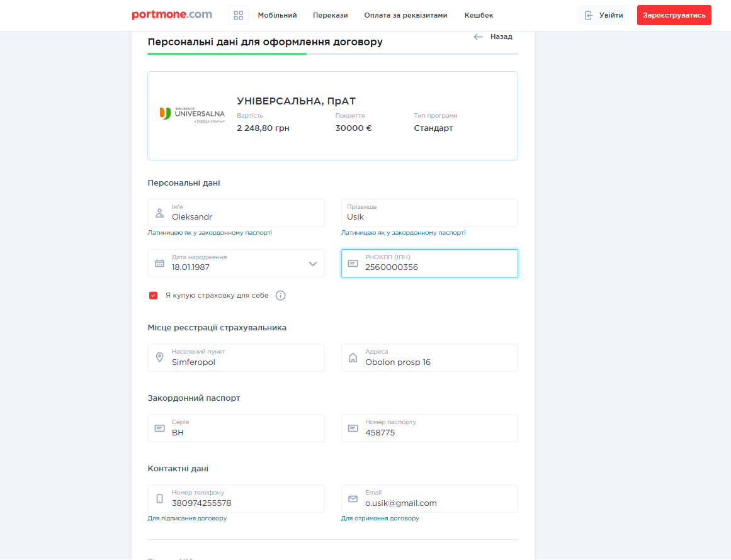Click the phone icon in phone number field

click(160, 499)
